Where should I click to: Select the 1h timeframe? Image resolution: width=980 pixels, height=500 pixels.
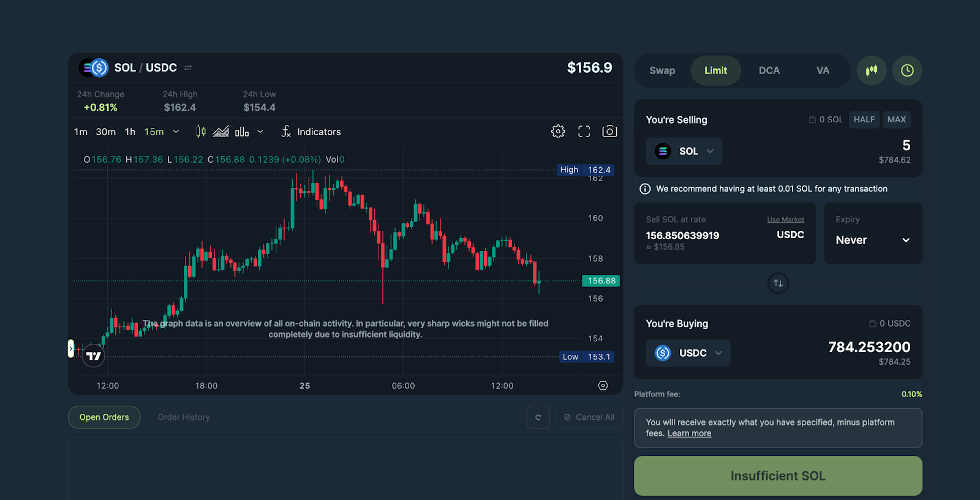[x=130, y=132]
